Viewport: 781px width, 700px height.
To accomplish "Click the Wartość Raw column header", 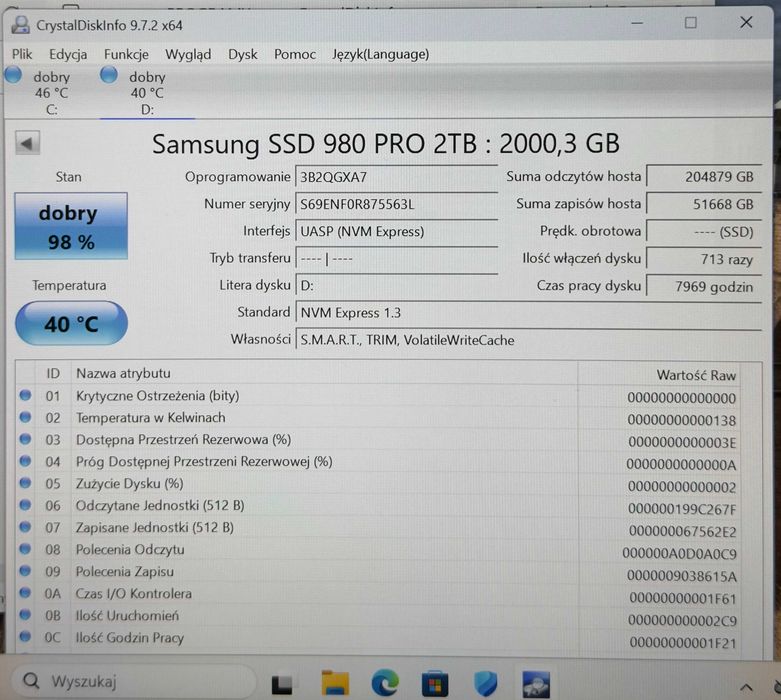I will (x=658, y=375).
